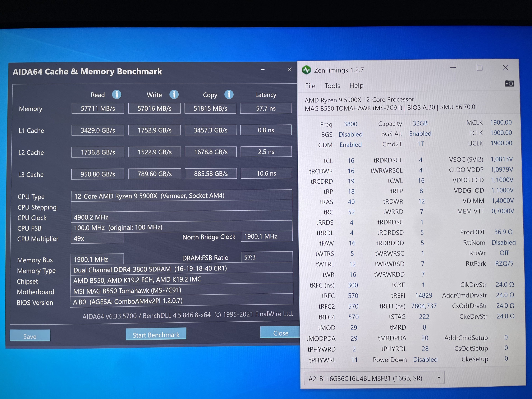The width and height of the screenshot is (532, 399).
Task: Close the ZenTimings window
Action: 506,68
